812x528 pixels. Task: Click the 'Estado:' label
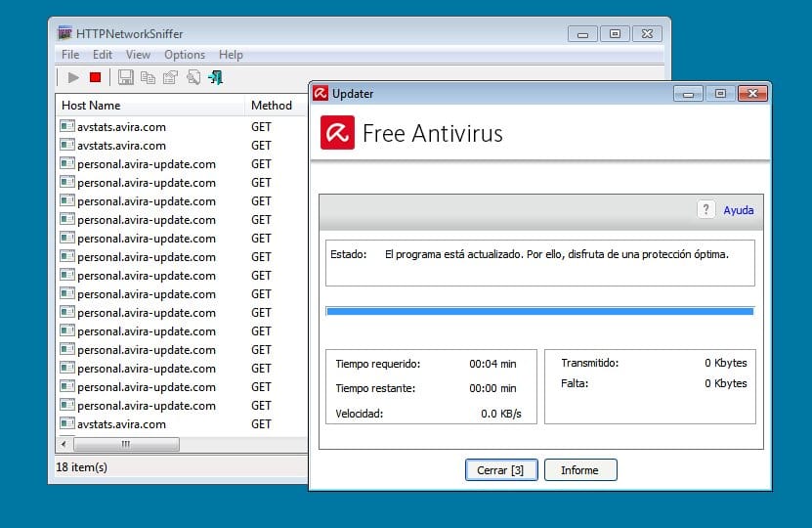tap(349, 254)
